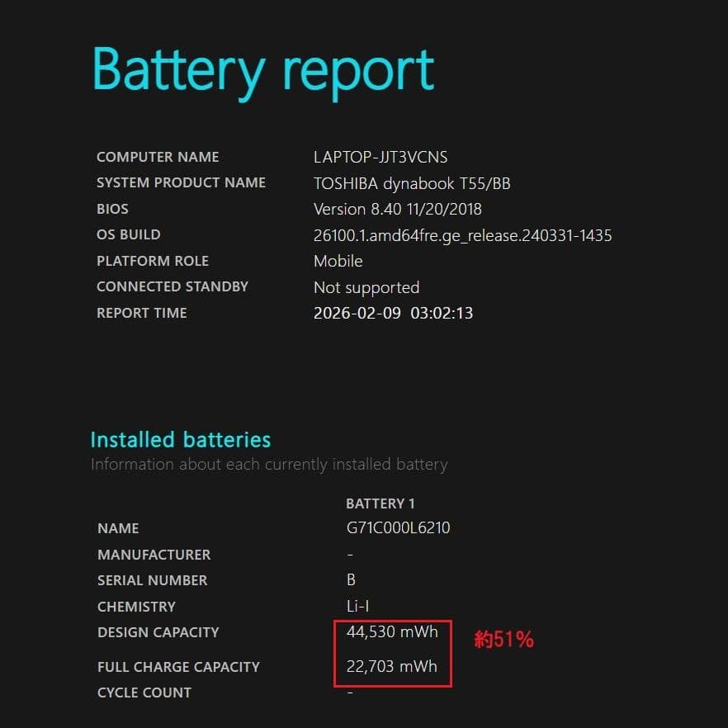Click the MANUFACTURER row label
Viewport: 728px width, 728px height.
pos(154,555)
